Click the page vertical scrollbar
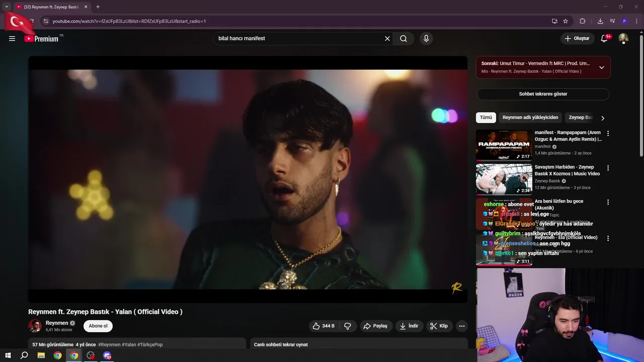Image resolution: width=644 pixels, height=362 pixels. click(641, 96)
